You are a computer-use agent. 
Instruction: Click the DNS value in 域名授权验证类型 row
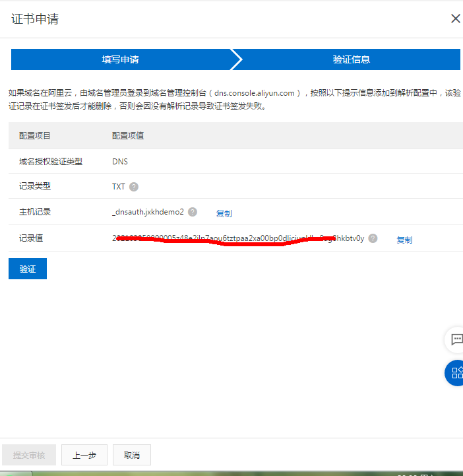[119, 161]
